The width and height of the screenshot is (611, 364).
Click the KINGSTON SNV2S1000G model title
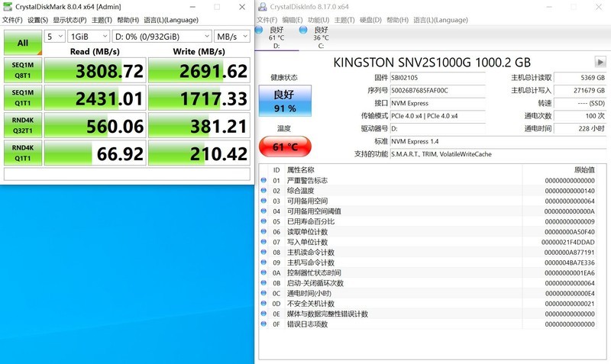tap(432, 63)
